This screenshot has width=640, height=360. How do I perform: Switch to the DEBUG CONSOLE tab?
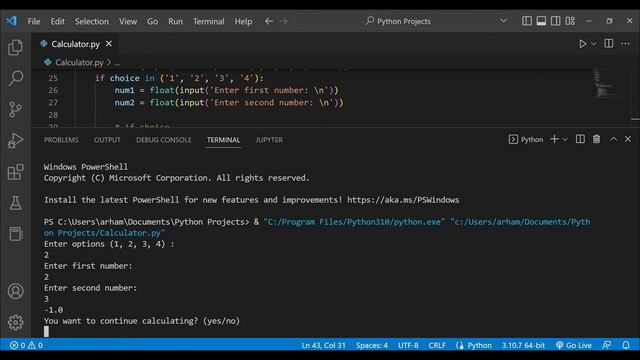pyautogui.click(x=164, y=140)
